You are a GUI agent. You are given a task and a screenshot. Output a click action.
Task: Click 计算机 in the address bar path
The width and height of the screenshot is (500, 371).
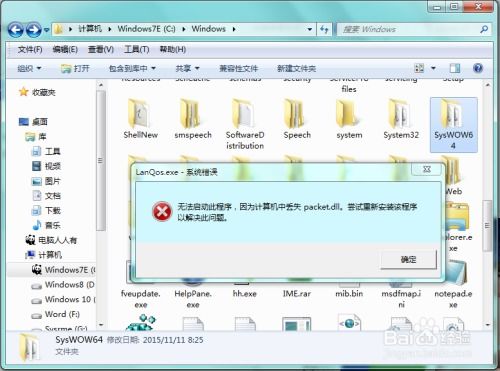[x=90, y=29]
